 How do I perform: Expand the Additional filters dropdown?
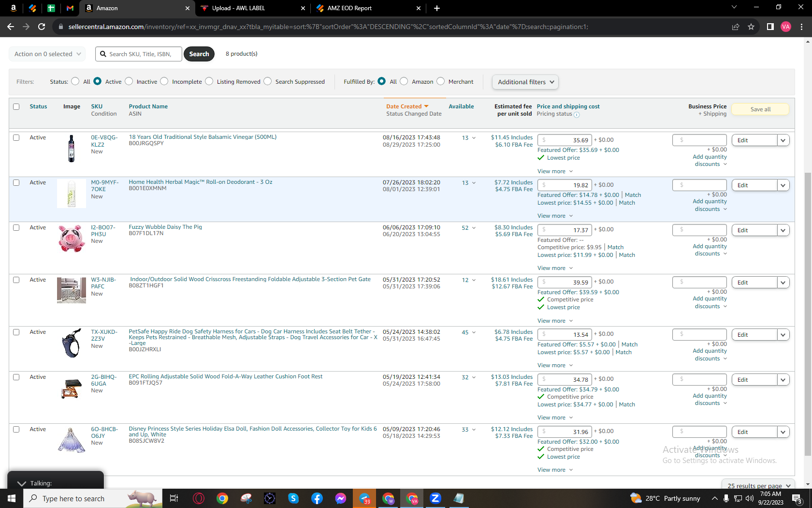(525, 82)
